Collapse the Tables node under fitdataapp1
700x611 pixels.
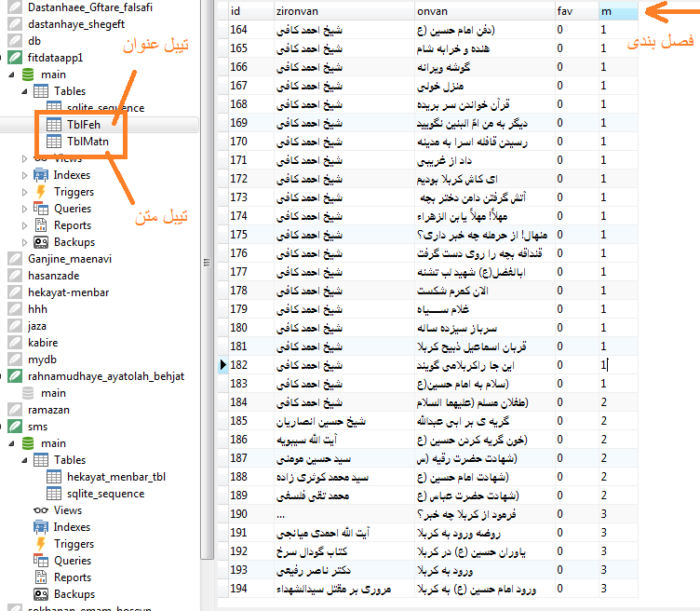coord(25,91)
